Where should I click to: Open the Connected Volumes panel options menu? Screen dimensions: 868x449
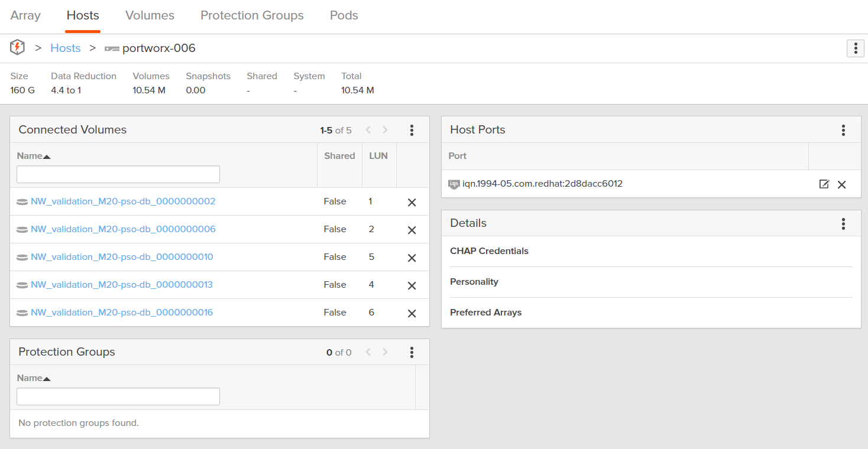coord(412,130)
